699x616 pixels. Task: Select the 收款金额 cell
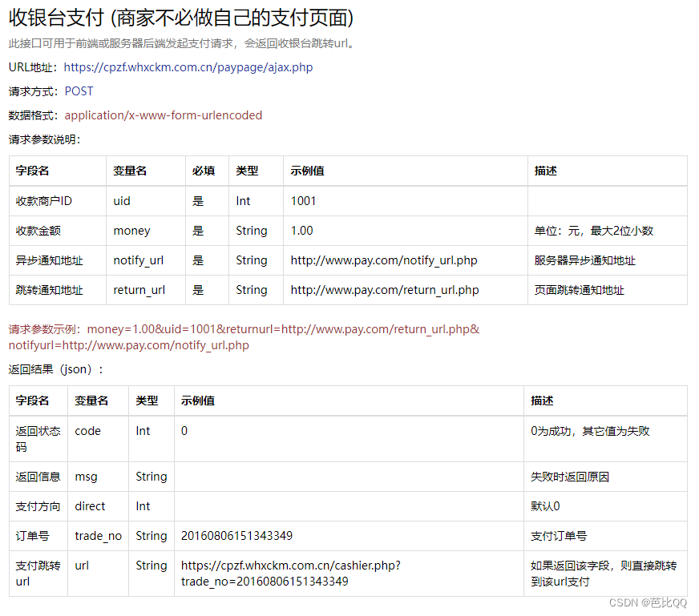[x=58, y=231]
